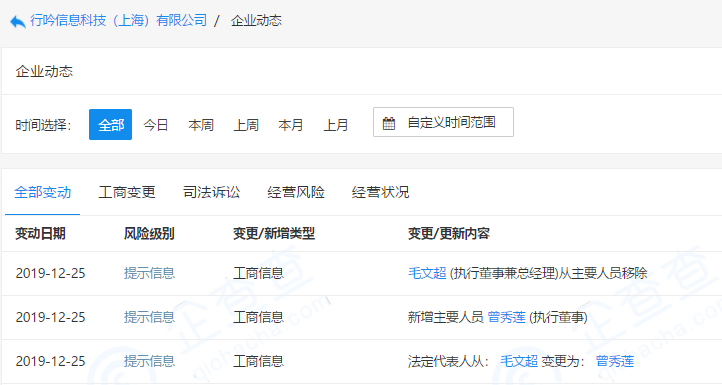
Task: Filter by 本月
Action: click(291, 125)
